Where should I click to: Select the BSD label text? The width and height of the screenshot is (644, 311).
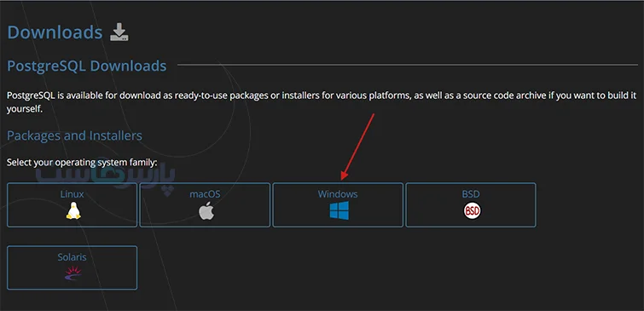pos(471,193)
